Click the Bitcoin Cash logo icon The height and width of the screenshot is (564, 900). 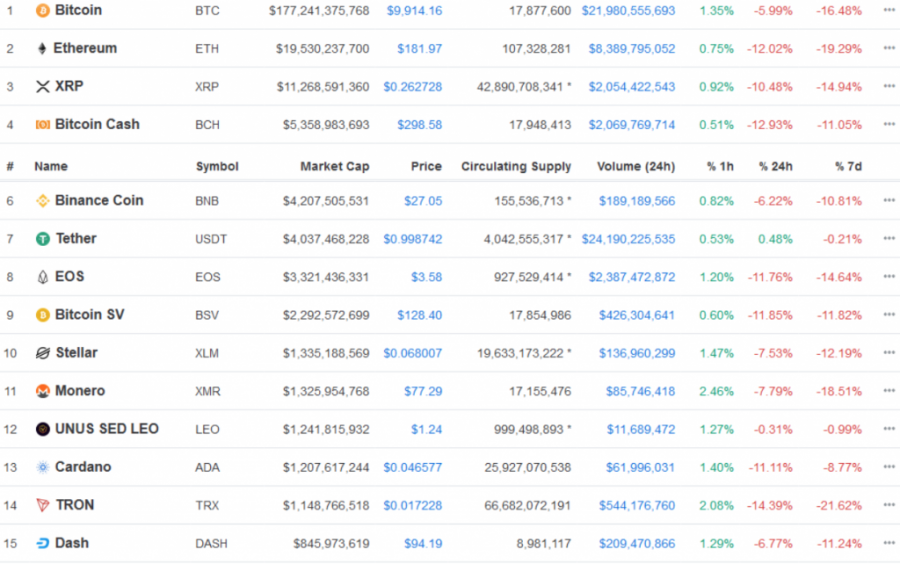tap(42, 125)
